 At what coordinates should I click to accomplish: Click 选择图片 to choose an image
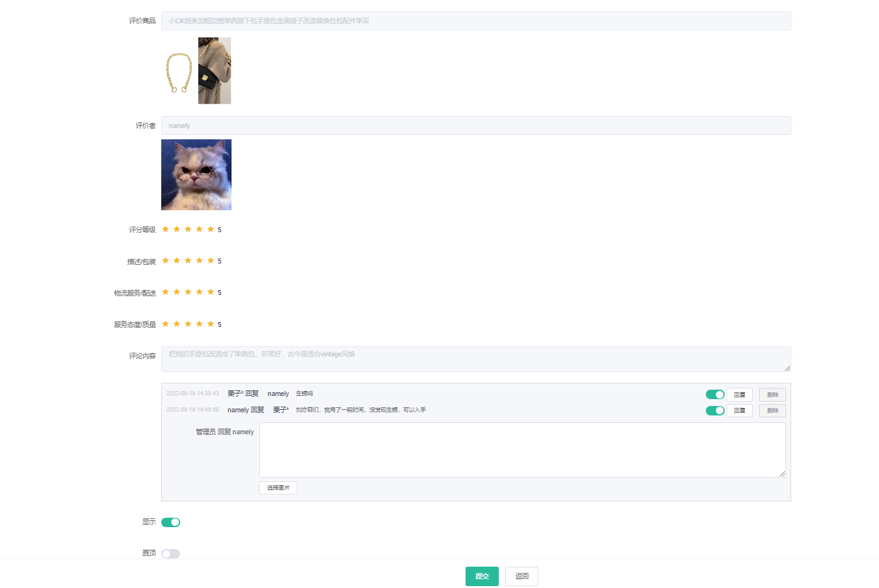click(x=278, y=488)
